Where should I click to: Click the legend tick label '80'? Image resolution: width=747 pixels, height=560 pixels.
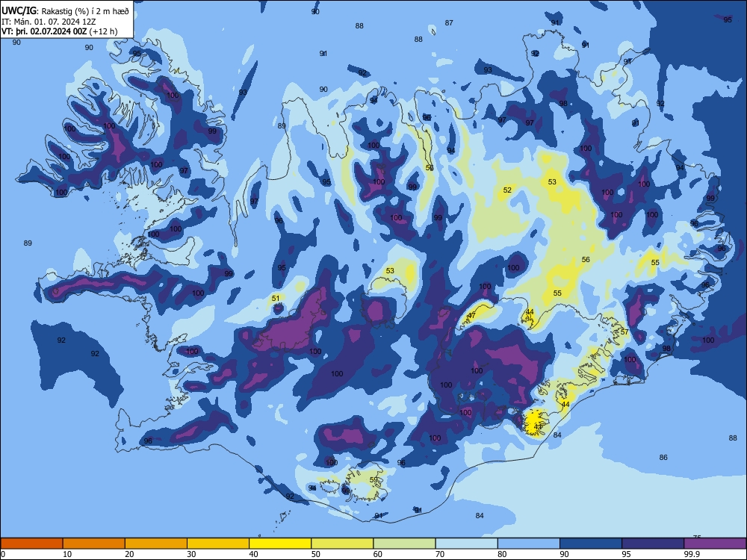502,554
